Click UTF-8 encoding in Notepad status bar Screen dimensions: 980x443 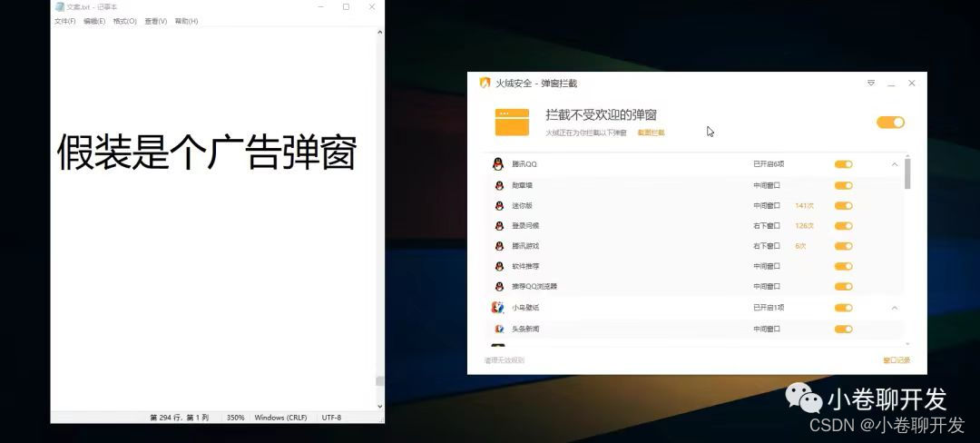click(x=331, y=418)
